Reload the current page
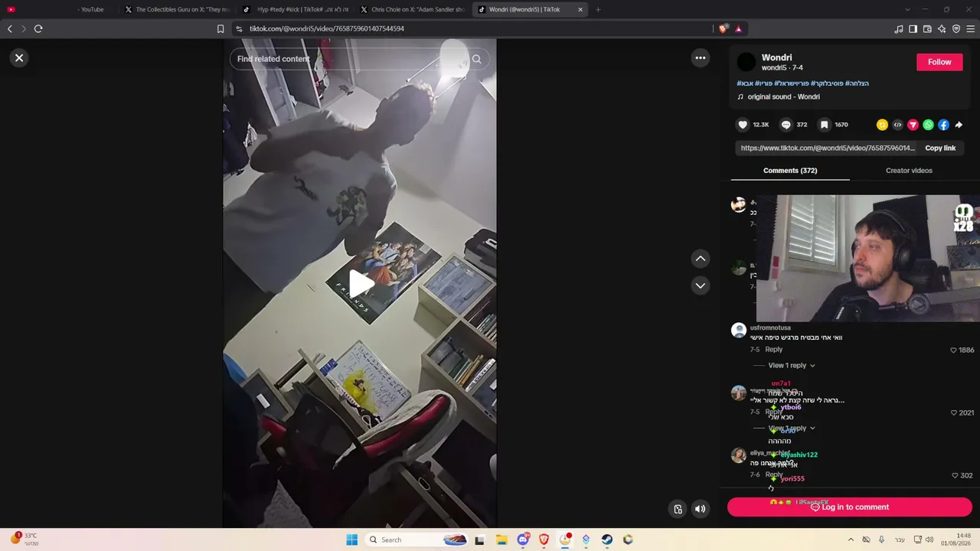The image size is (980, 551). click(38, 29)
